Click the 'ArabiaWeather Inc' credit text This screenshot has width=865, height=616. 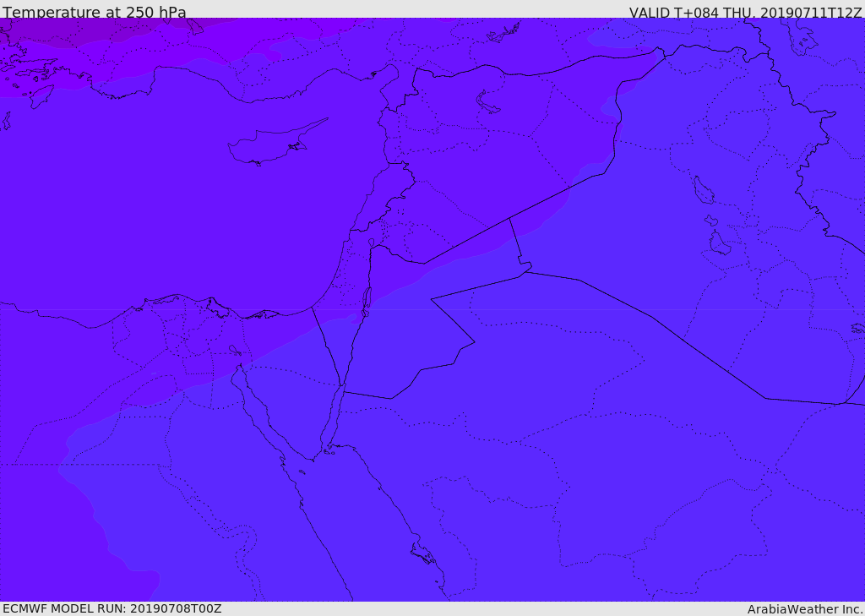(x=804, y=609)
